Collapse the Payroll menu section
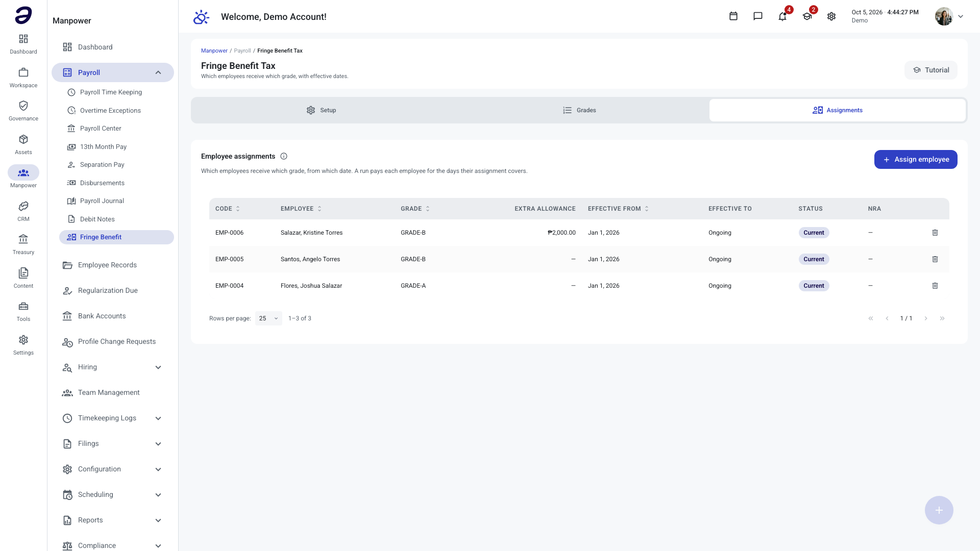The width and height of the screenshot is (980, 551). click(158, 72)
